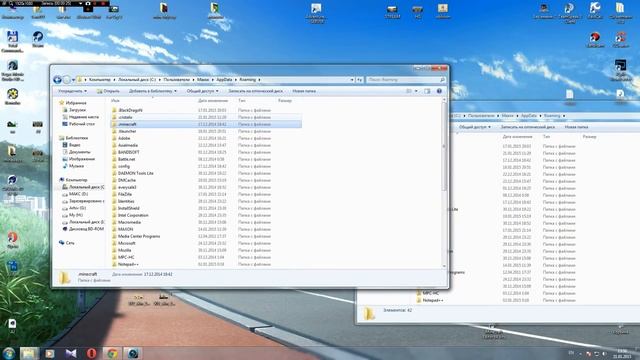
Task: Click the refresh icon next to the address bar
Action: click(x=359, y=80)
